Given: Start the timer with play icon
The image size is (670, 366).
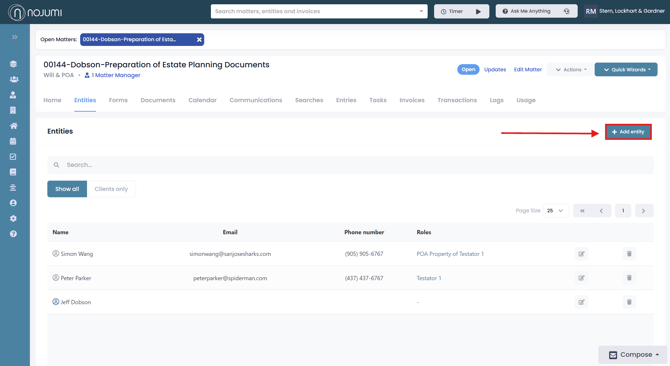Looking at the screenshot, I should [478, 12].
